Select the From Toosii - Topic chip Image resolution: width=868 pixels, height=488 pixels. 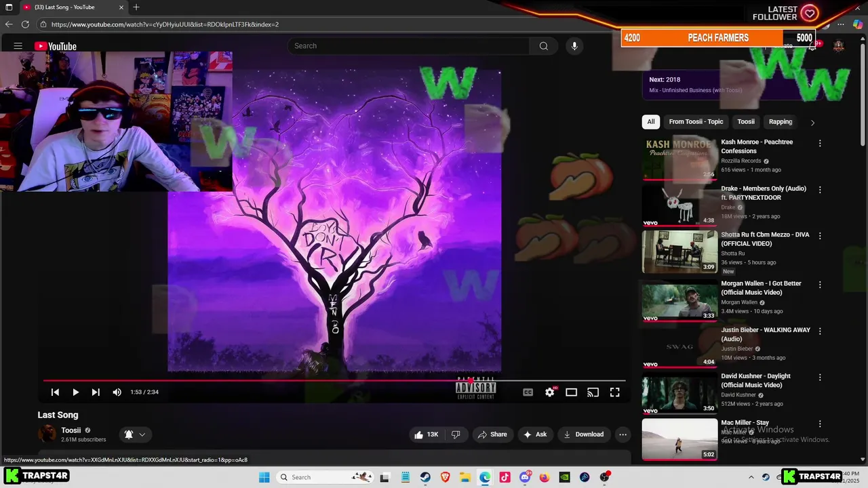(696, 122)
